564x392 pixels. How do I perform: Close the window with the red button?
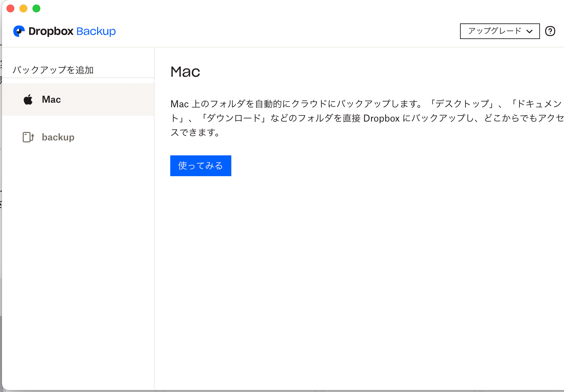(10, 8)
